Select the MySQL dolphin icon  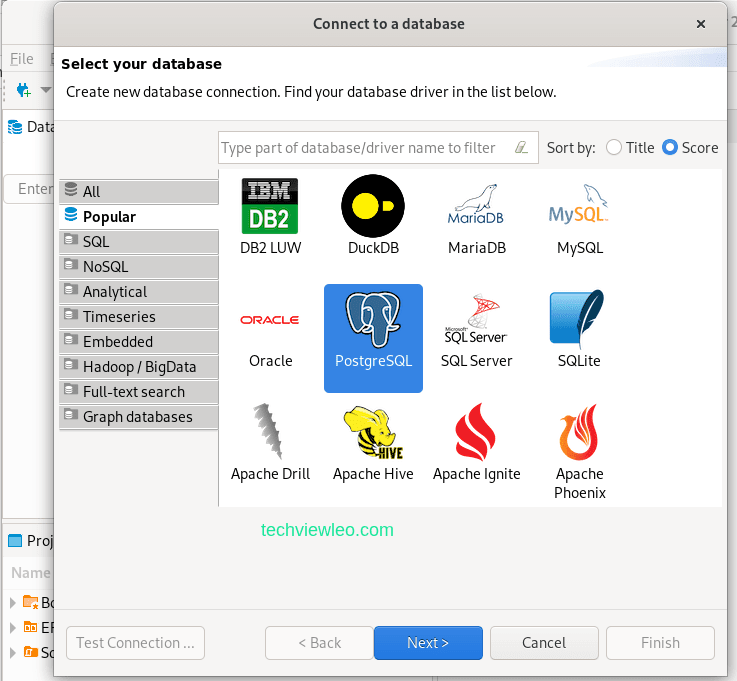pyautogui.click(x=579, y=204)
